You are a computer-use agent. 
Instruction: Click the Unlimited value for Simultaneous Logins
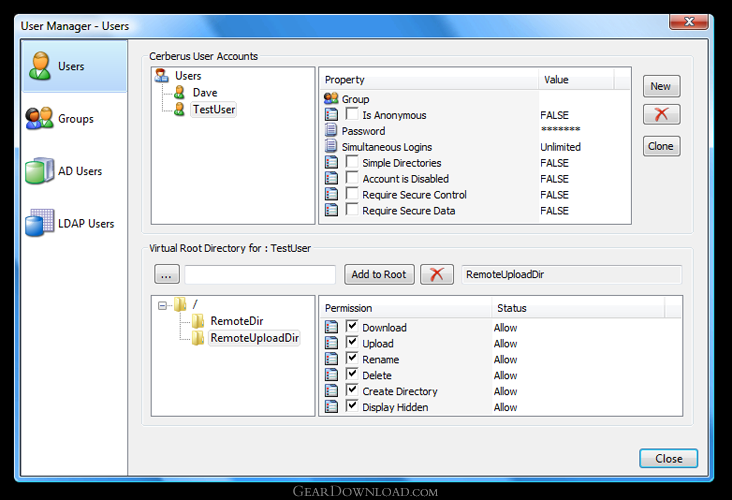point(560,147)
